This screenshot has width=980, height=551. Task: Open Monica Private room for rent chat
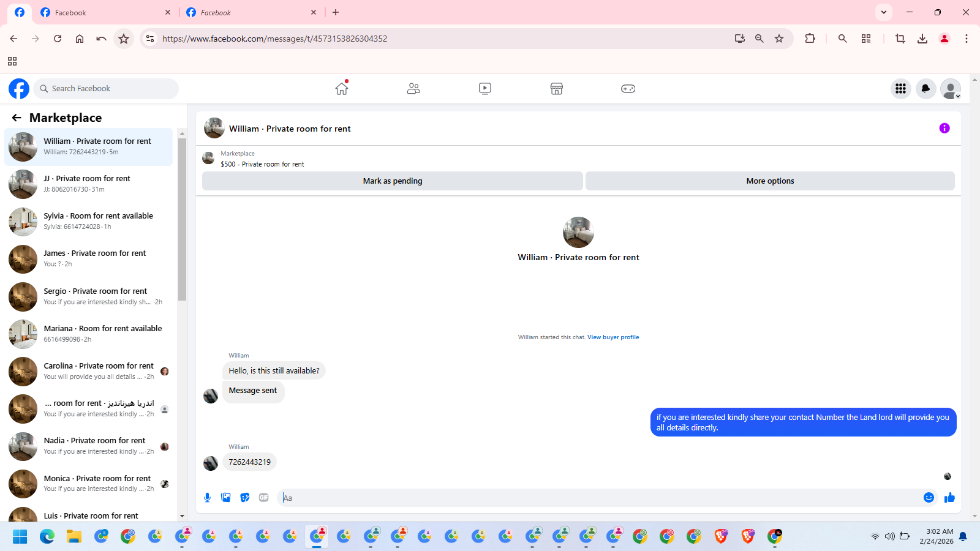[89, 484]
